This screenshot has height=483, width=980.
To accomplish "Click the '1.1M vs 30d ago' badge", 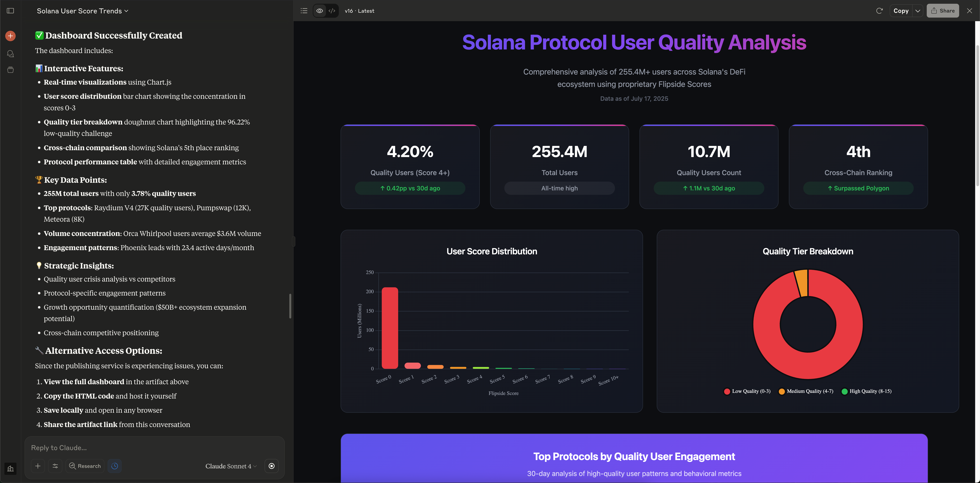I will click(x=709, y=188).
